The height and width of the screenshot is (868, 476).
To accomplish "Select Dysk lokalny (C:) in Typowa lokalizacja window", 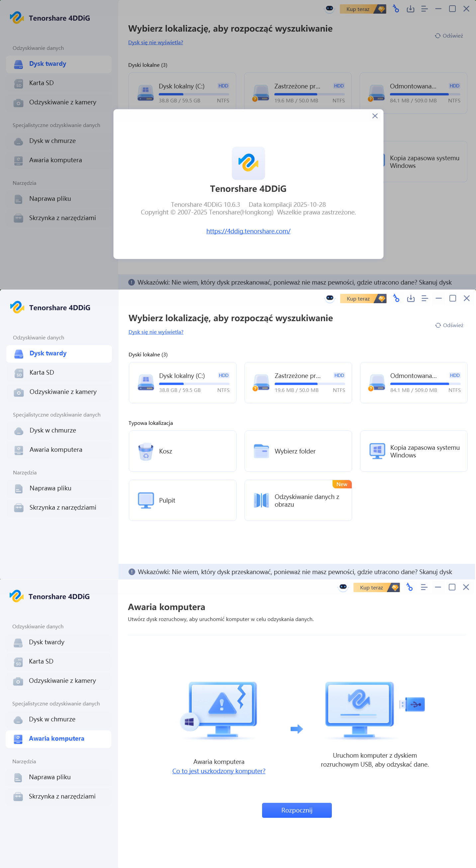I will click(182, 382).
